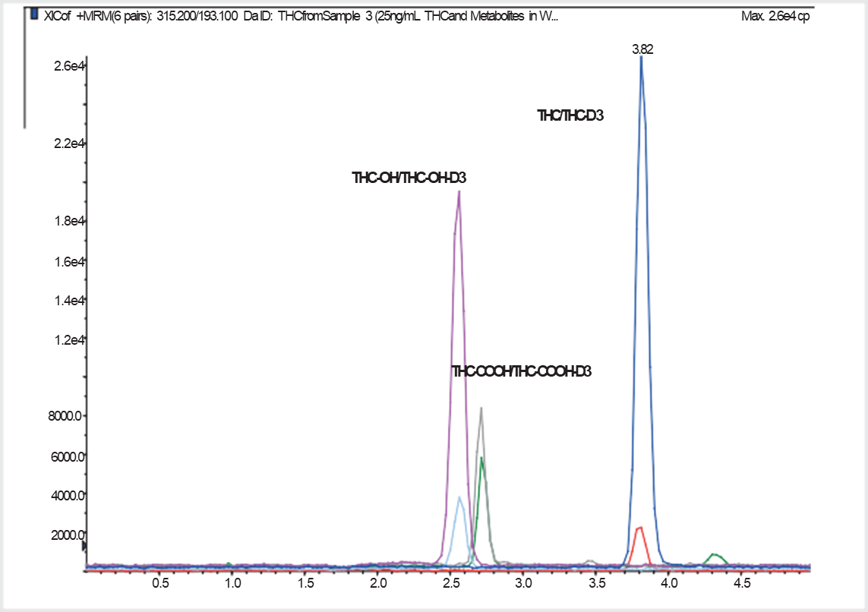This screenshot has width=868, height=612.
Task: Click the tall blue THC peak apex
Action: [641, 58]
